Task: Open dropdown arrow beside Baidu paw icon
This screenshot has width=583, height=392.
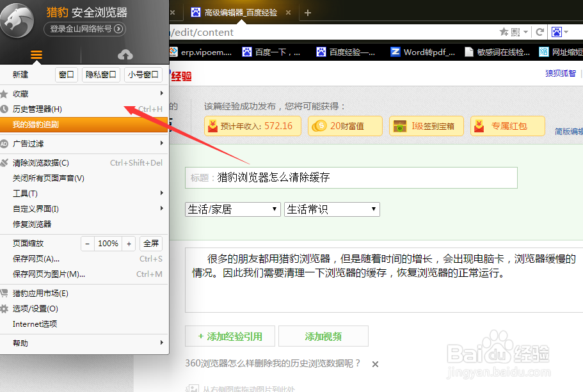Action: coord(566,33)
